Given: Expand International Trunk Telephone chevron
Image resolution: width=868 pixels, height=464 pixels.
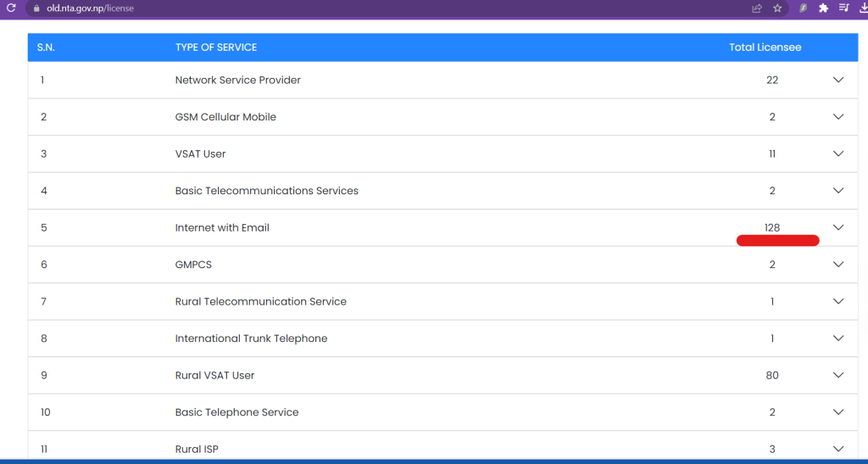Looking at the screenshot, I should (838, 338).
